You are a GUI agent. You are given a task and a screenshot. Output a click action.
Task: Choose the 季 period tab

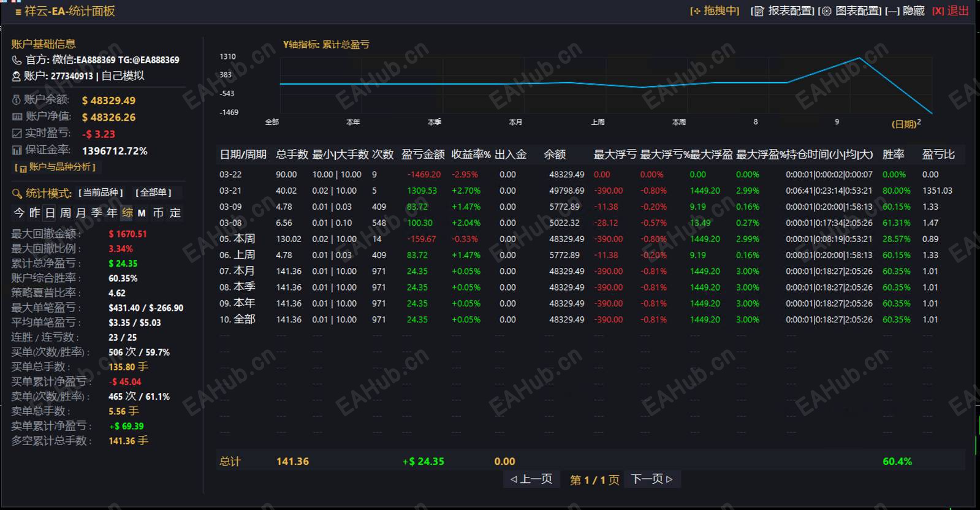[96, 213]
